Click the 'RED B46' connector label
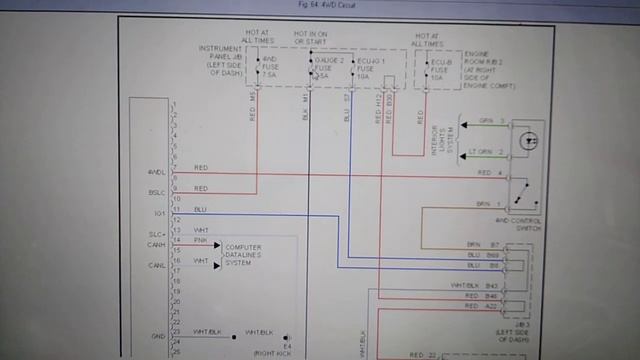 pos(481,296)
